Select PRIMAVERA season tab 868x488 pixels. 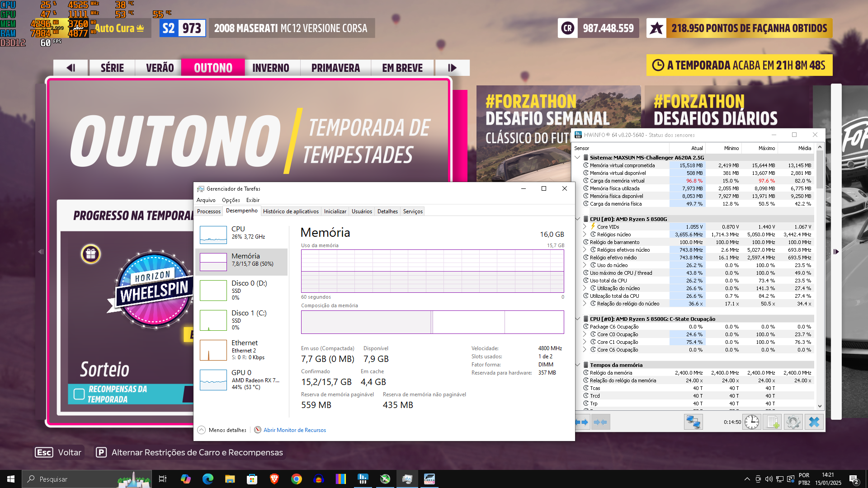tap(335, 68)
